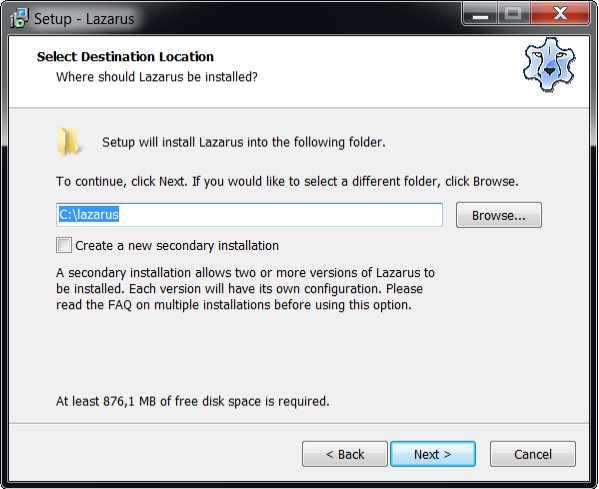599x489 pixels.
Task: Click blank area inside the destination folder field
Action: click(x=280, y=215)
